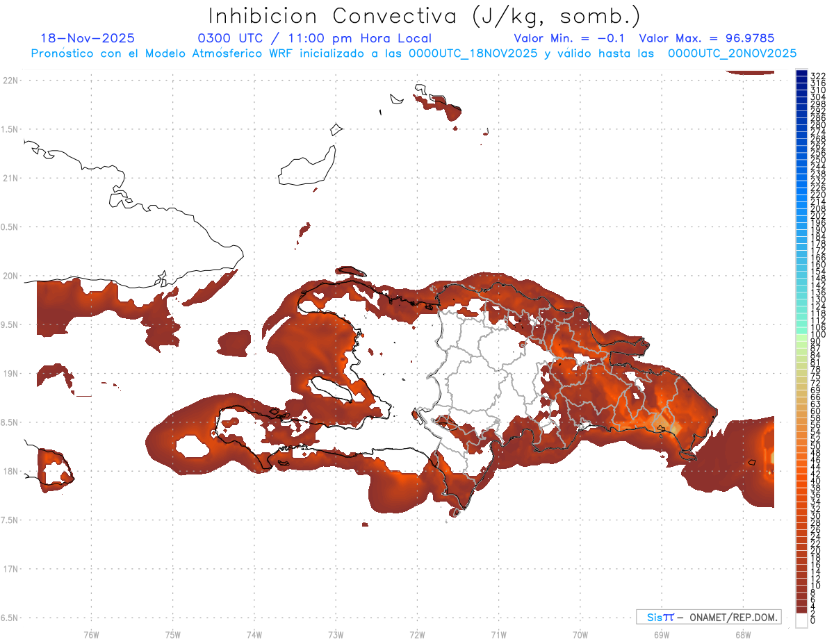This screenshot has height=644, width=834.
Task: Click latitude label '6.5N'
Action: pos(10,618)
